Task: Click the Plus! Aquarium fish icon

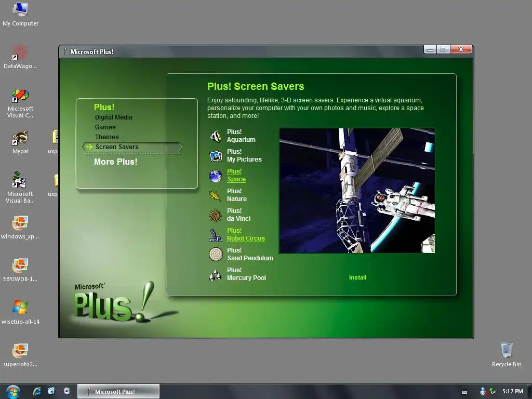Action: (x=216, y=137)
